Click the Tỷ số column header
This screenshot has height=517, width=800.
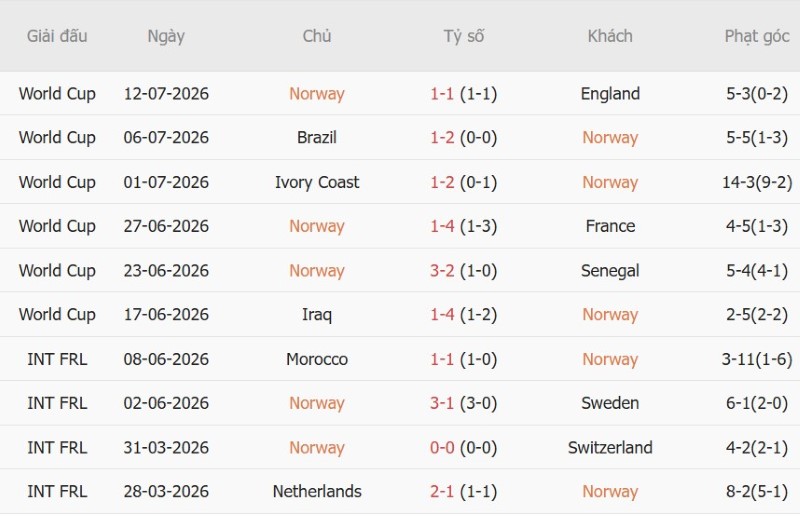pyautogui.click(x=463, y=37)
